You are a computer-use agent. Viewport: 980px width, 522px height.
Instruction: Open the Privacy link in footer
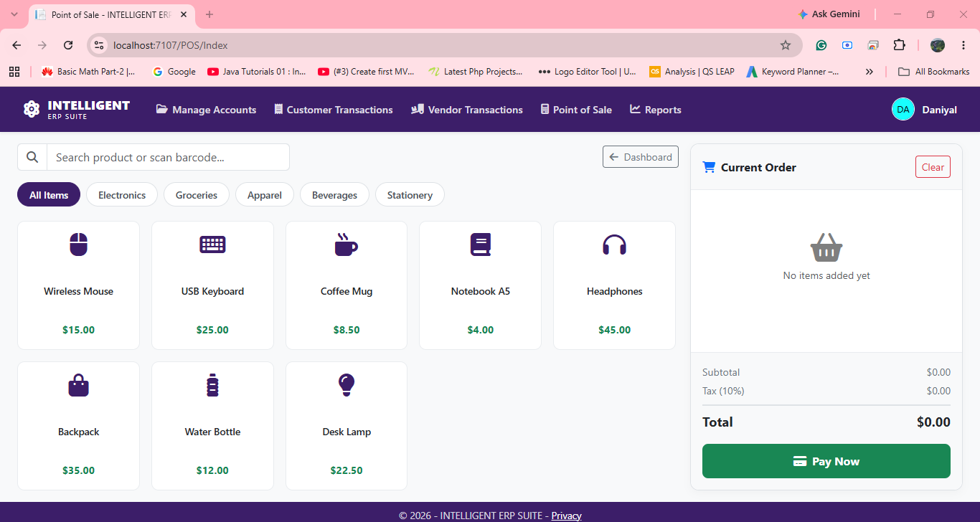point(566,516)
